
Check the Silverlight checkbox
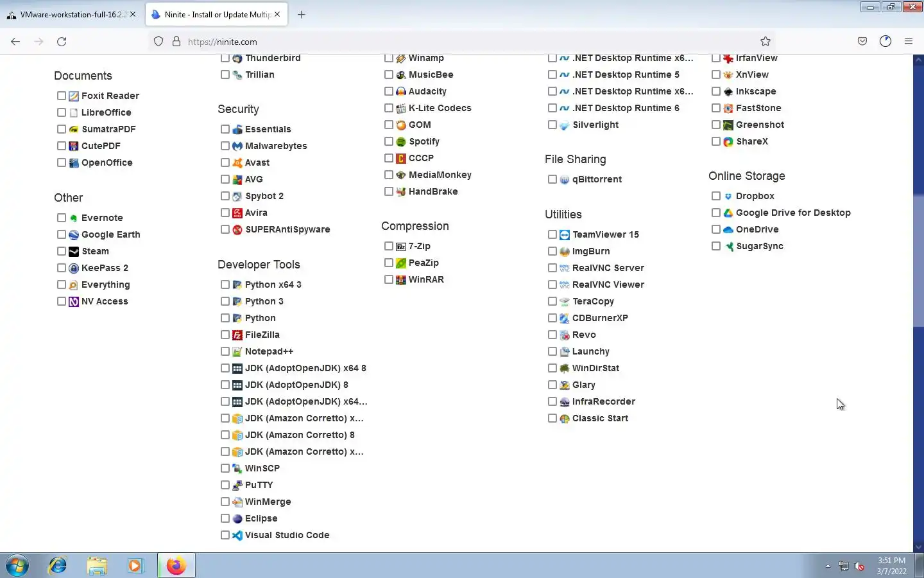point(552,125)
